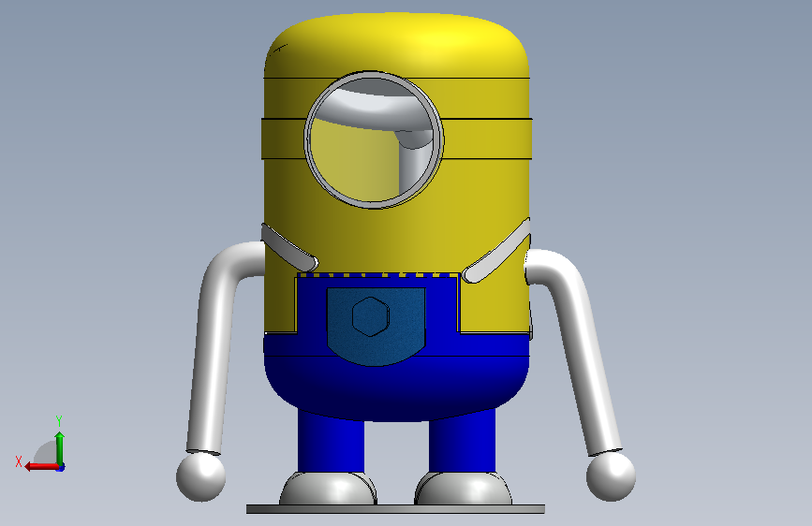Click the "X" label of the triad

click(x=19, y=461)
